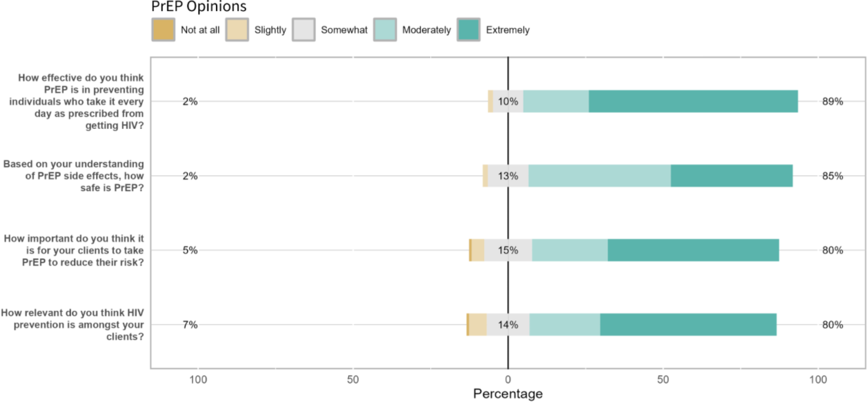Click the 15% label on the importance bar
The height and width of the screenshot is (402, 868).
(507, 250)
